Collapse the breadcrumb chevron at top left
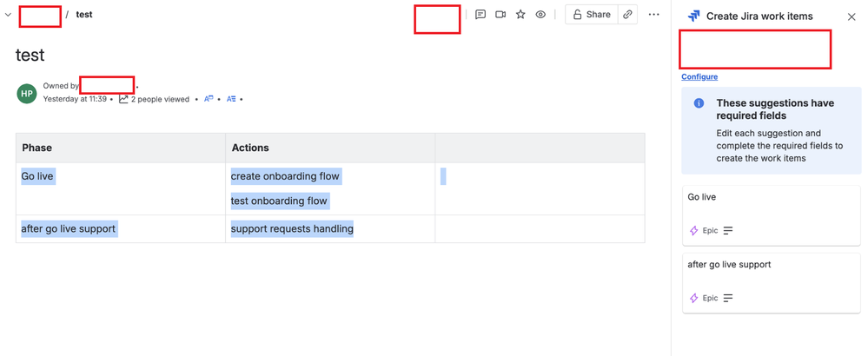The width and height of the screenshot is (868, 356). coord(8,15)
